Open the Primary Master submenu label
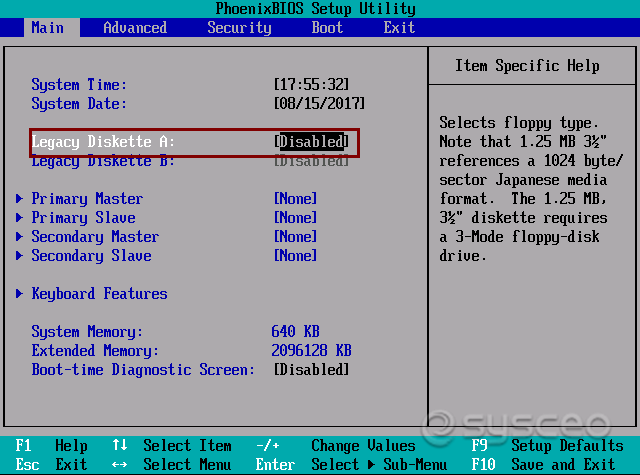Viewport: 640px width, 475px height. pos(87,199)
